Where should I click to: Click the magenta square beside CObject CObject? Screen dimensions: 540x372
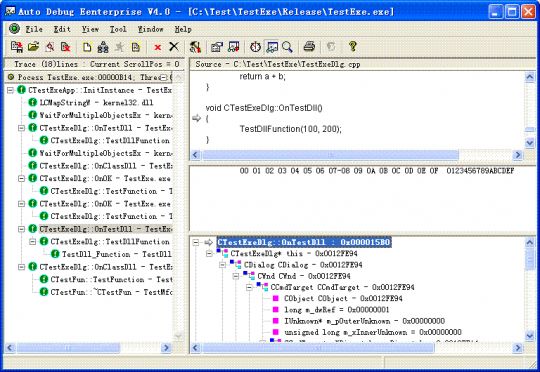click(x=276, y=298)
